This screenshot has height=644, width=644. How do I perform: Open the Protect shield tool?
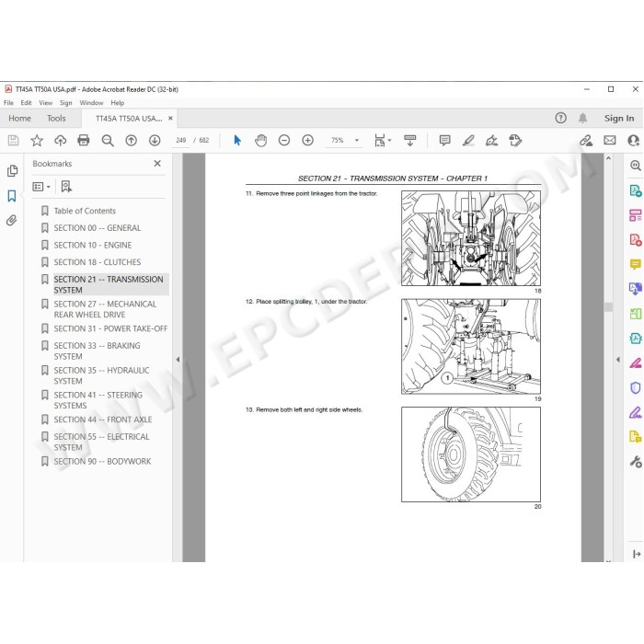pos(635,387)
